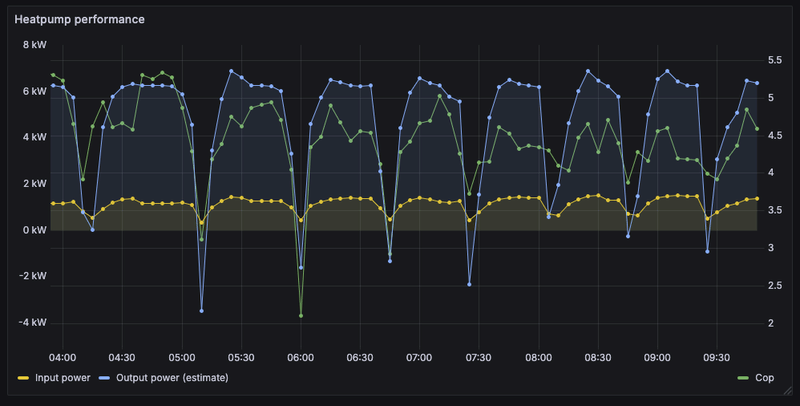The image size is (800, 406).
Task: Click the 8 kW left axis label
Action: (35, 45)
